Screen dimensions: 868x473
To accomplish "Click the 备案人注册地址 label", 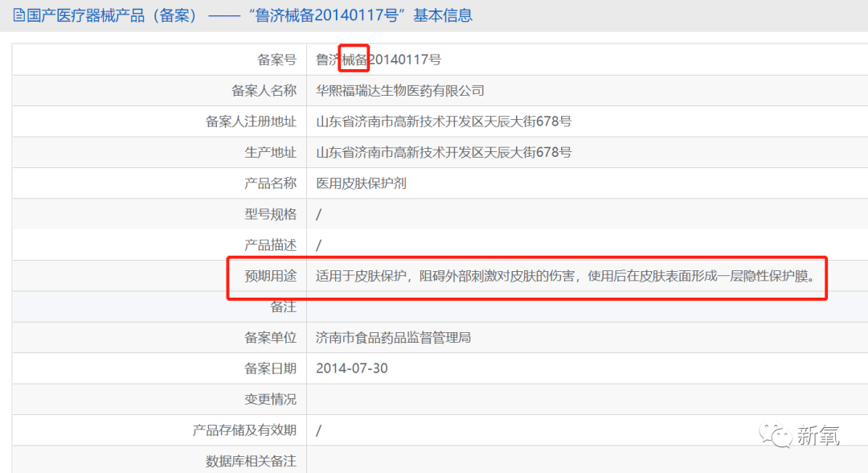I will (x=252, y=121).
